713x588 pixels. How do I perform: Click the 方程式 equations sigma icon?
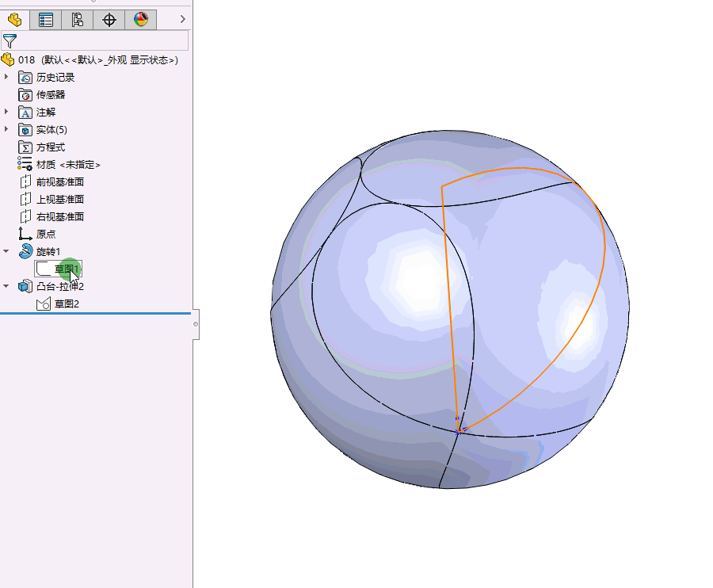24,147
